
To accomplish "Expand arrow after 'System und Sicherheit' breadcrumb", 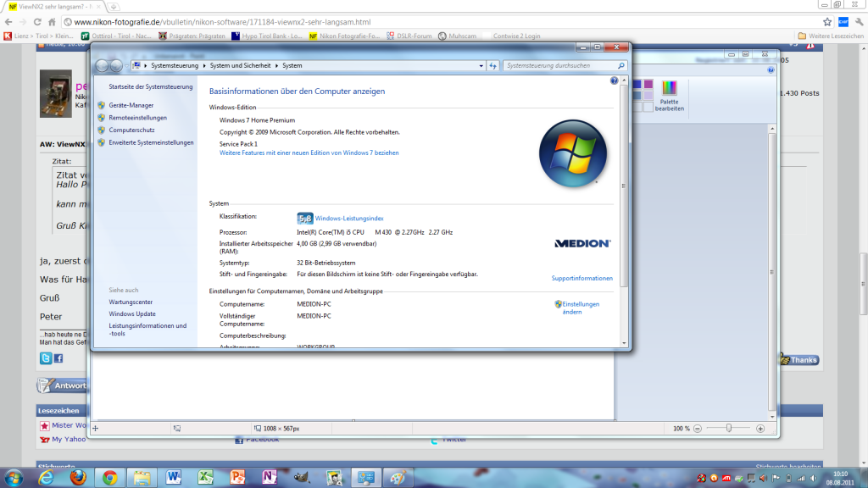I will 276,66.
